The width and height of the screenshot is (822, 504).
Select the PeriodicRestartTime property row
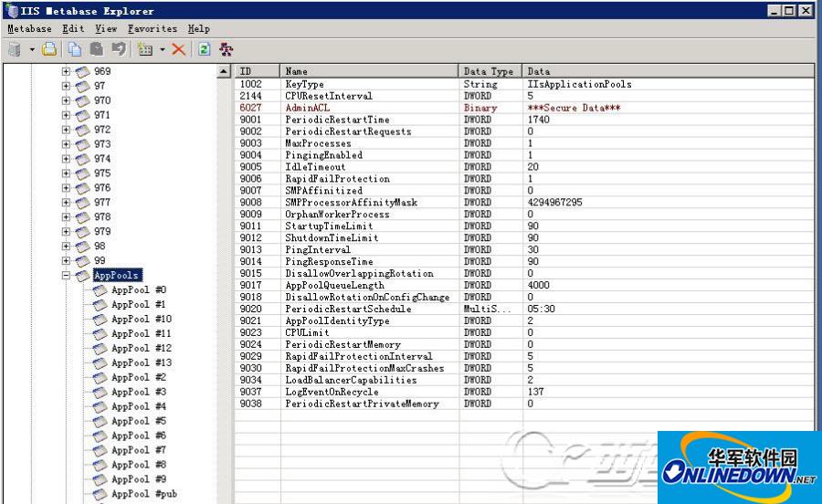(x=524, y=120)
